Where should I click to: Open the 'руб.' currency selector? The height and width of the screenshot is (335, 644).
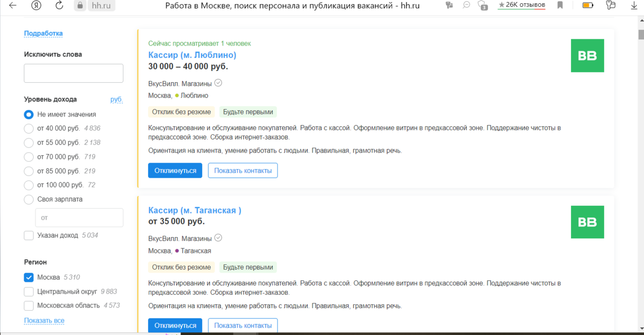tap(116, 99)
